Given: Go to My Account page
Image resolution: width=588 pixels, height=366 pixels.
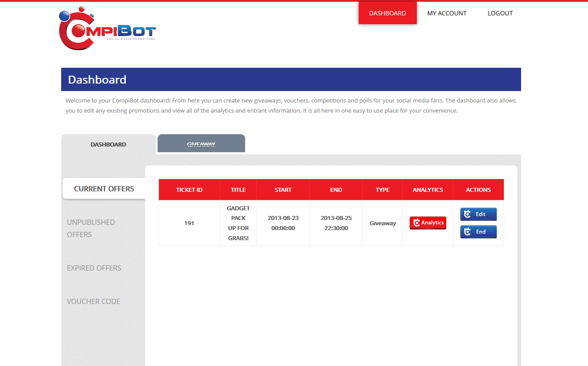Looking at the screenshot, I should pyautogui.click(x=447, y=13).
